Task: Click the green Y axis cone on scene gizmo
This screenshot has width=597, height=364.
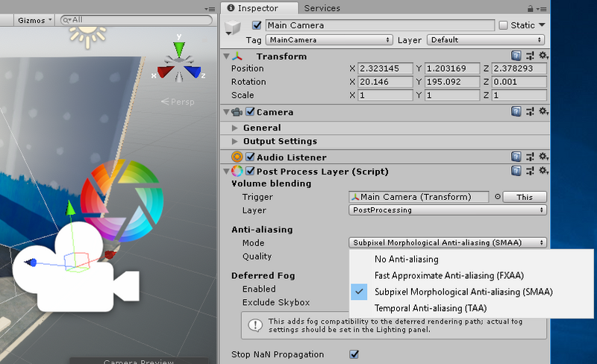Action: click(x=179, y=48)
